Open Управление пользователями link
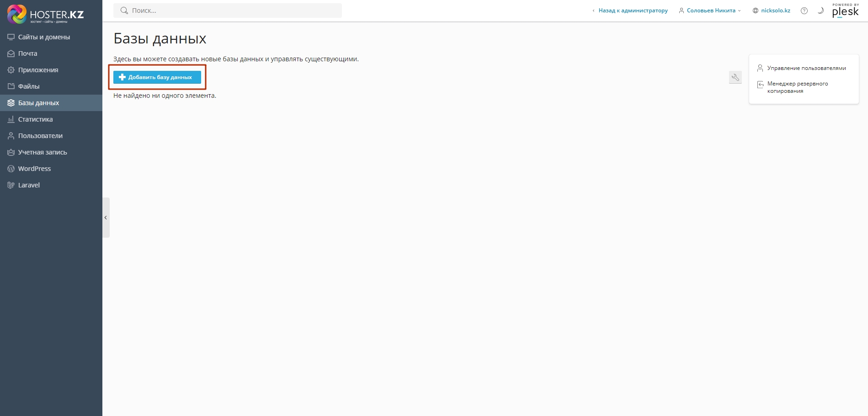868x416 pixels. (x=806, y=68)
